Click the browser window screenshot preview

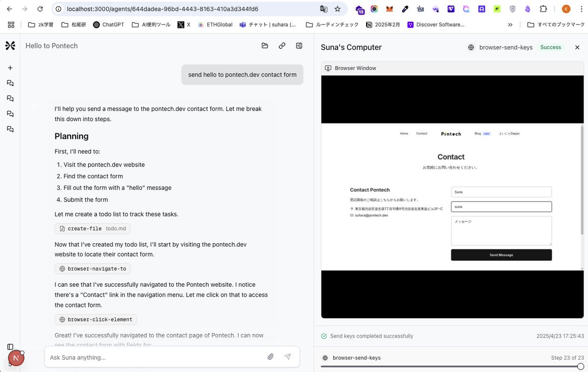pyautogui.click(x=452, y=197)
